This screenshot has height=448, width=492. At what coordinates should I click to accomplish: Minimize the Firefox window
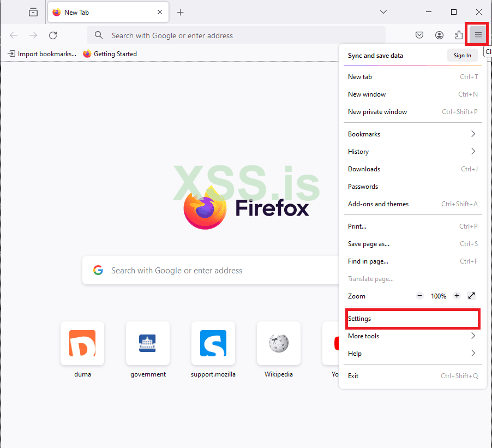[429, 12]
